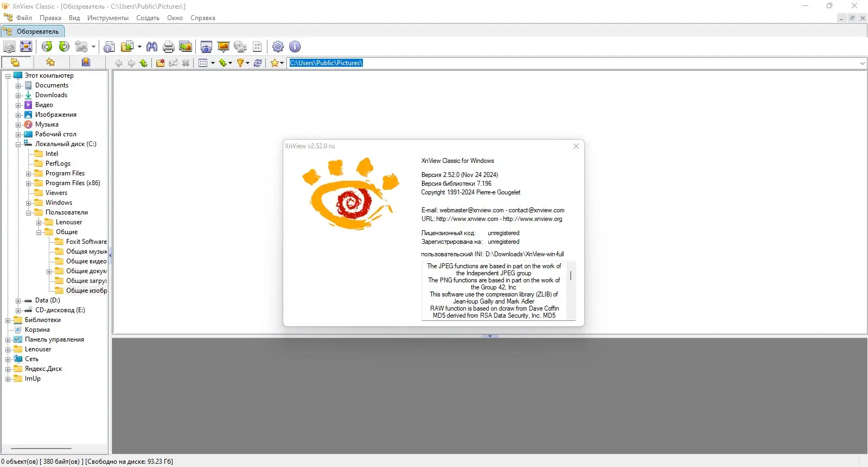Collapse the Локальный диск (C:) node
This screenshot has height=467, width=868.
pyautogui.click(x=18, y=144)
